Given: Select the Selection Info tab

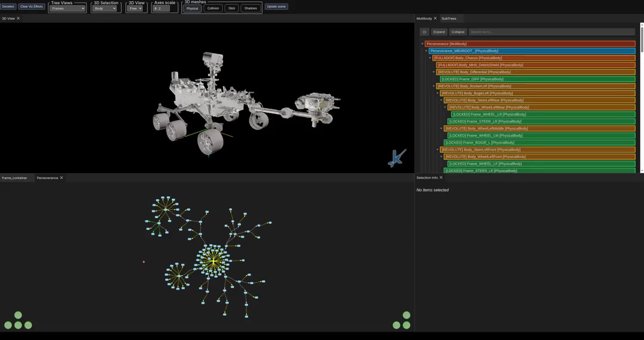Looking at the screenshot, I should click(x=427, y=178).
